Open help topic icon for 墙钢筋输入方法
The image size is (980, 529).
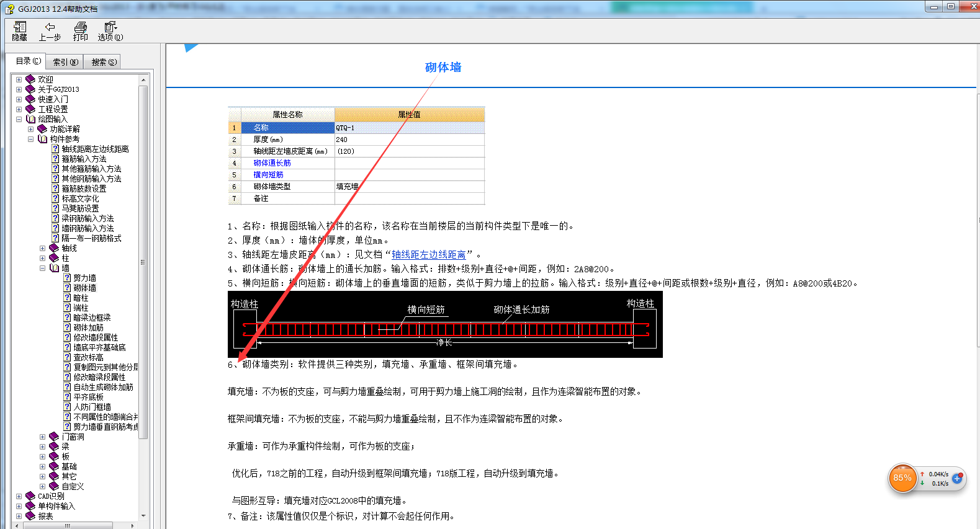pyautogui.click(x=55, y=228)
